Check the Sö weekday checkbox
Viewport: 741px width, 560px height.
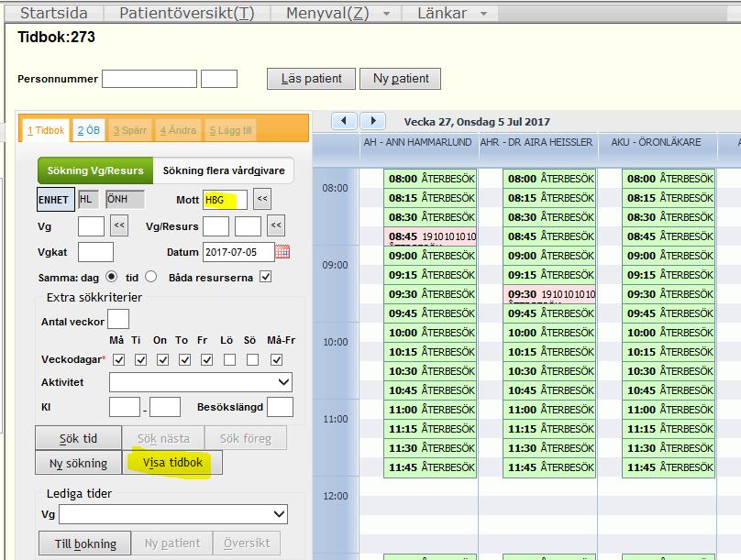pyautogui.click(x=253, y=360)
